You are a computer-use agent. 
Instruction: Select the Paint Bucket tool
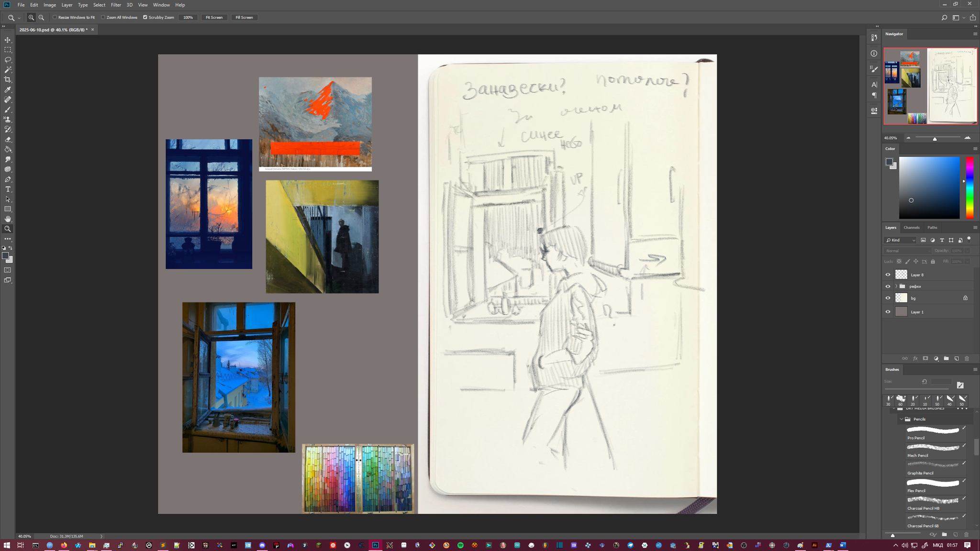click(x=8, y=149)
